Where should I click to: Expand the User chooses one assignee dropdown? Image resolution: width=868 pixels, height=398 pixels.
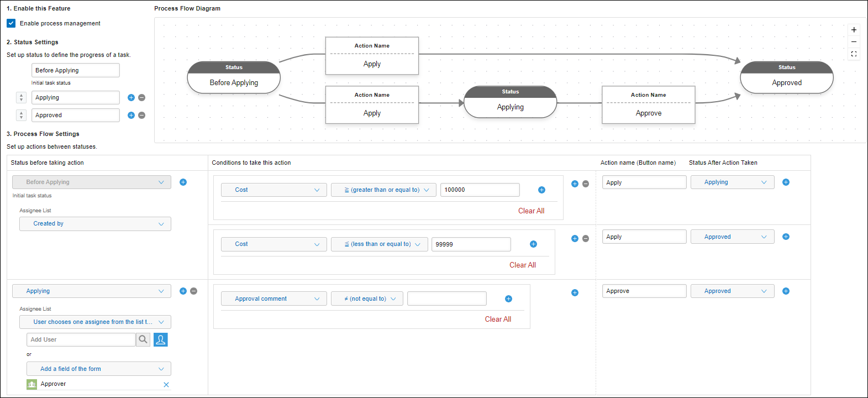(x=95, y=322)
